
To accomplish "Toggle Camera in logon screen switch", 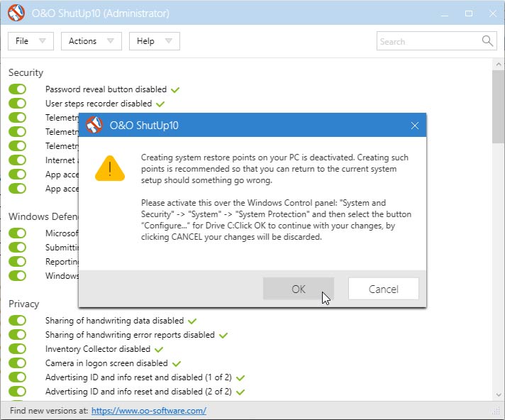I will point(18,363).
